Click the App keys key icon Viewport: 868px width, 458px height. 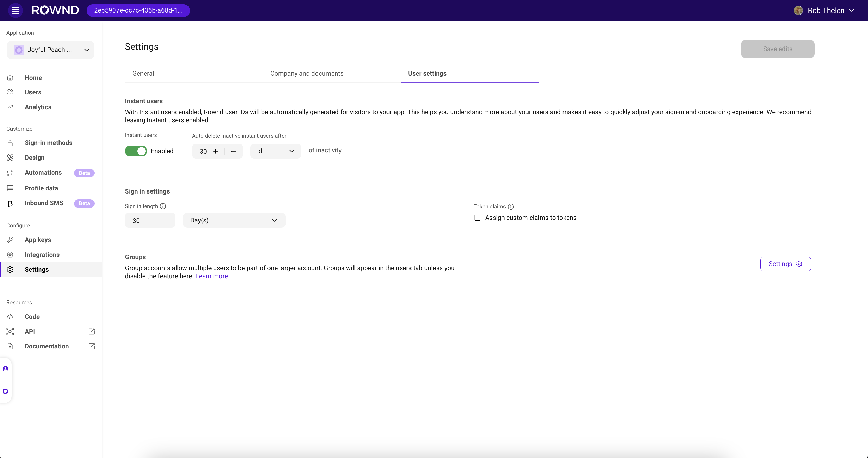point(10,240)
